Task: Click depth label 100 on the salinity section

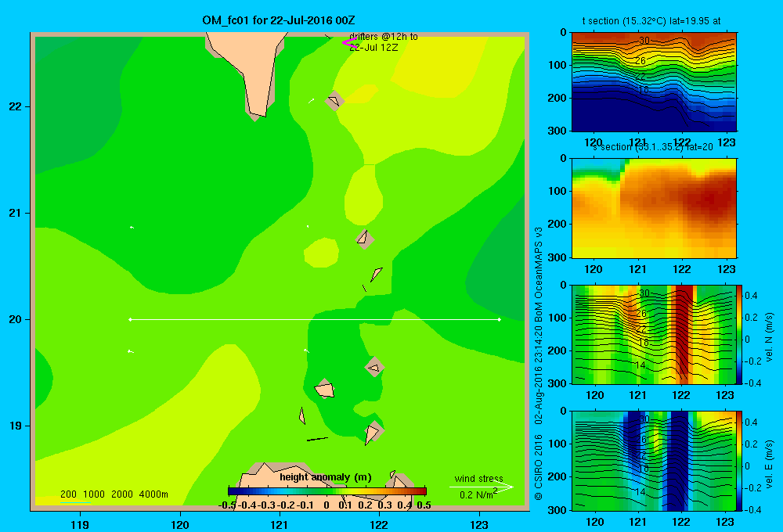Action: 557,191
